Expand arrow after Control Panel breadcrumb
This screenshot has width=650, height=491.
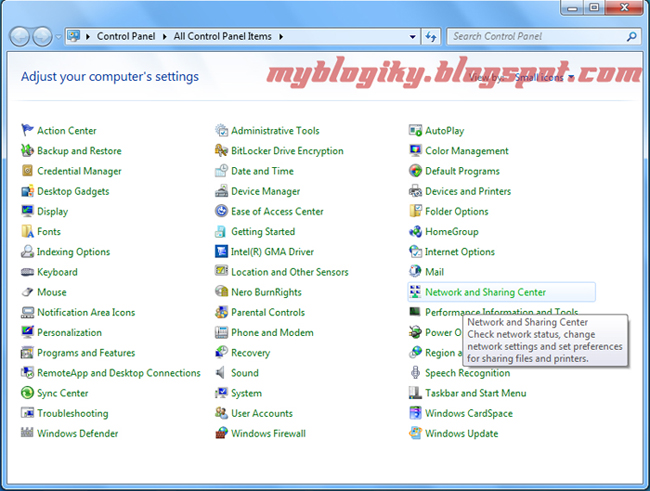point(165,36)
